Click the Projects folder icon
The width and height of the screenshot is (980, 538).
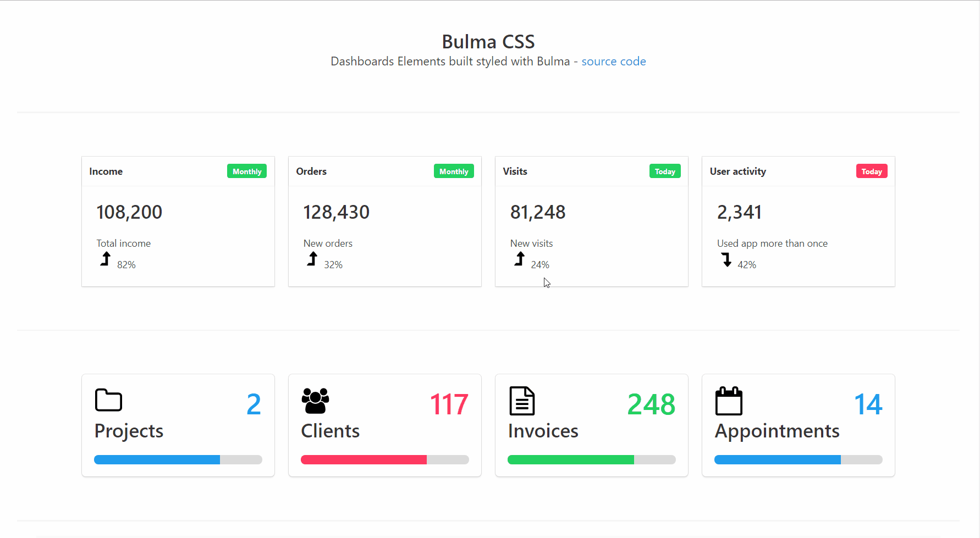tap(108, 401)
